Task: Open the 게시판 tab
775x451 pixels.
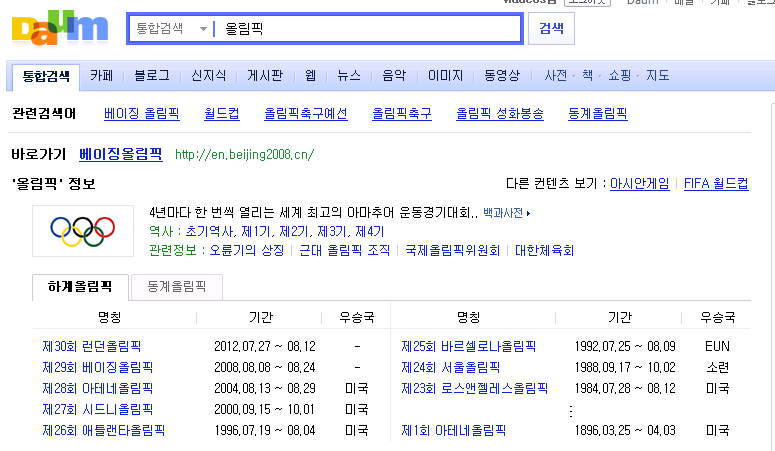Action: 265,76
